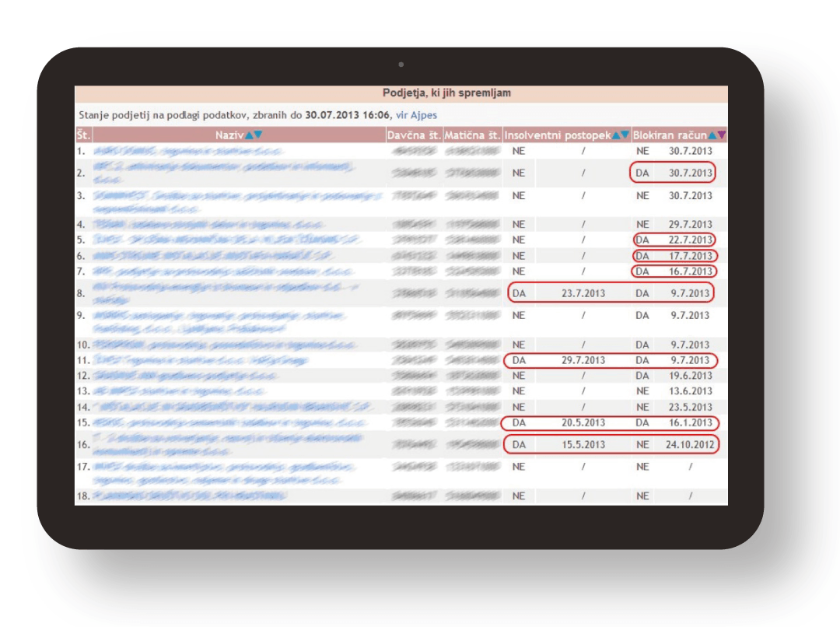Click date '13.6.2013' in row 13
This screenshot has height=627, width=840.
691,391
